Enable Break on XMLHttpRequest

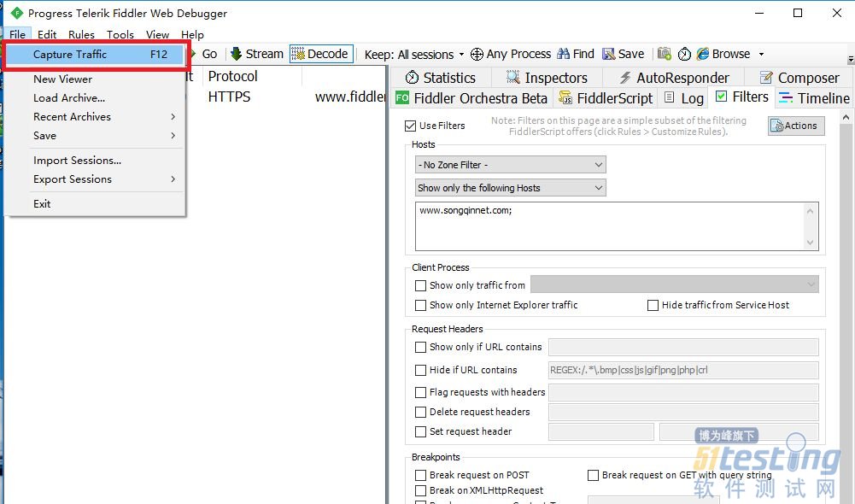(x=420, y=490)
